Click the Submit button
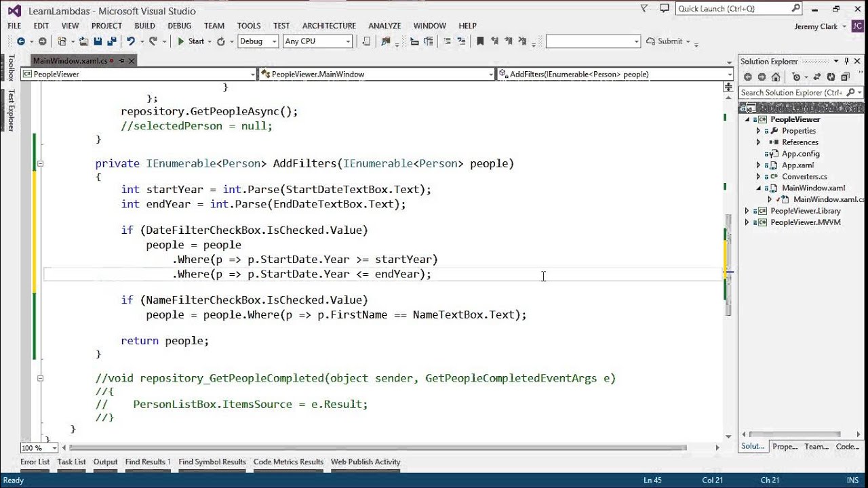 664,41
